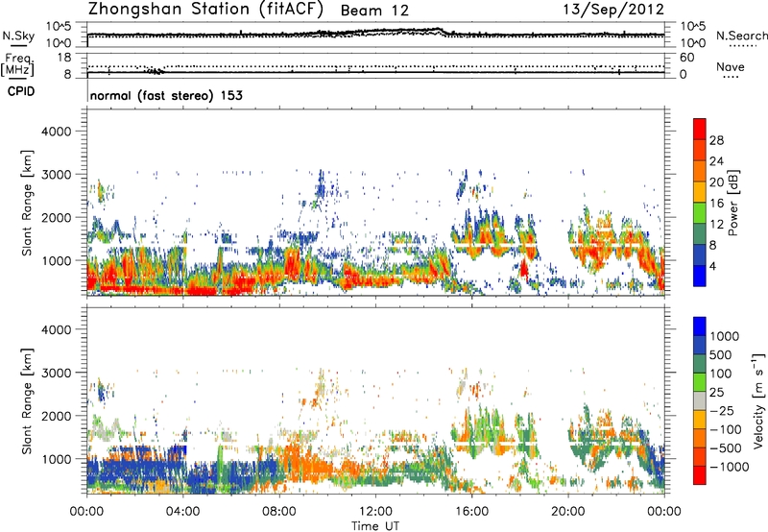Click the 'N.Search' legend label
This screenshot has height=532, width=768.
tap(741, 36)
